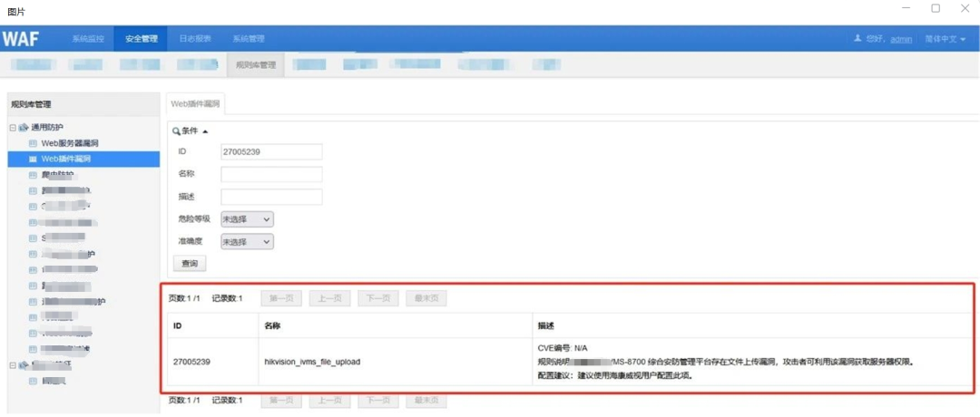The height and width of the screenshot is (417, 980).
Task: Click the 27005239 cell in results
Action: (191, 362)
